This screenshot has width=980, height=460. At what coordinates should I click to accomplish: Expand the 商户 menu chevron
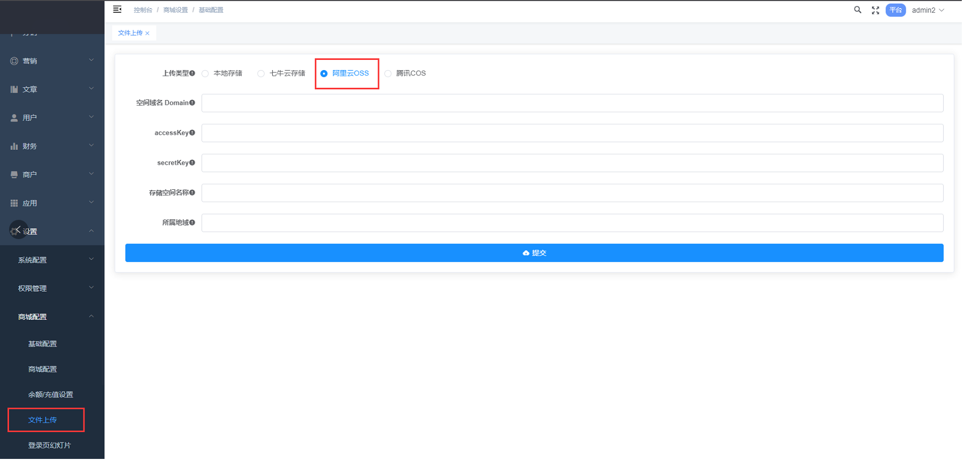click(x=91, y=173)
